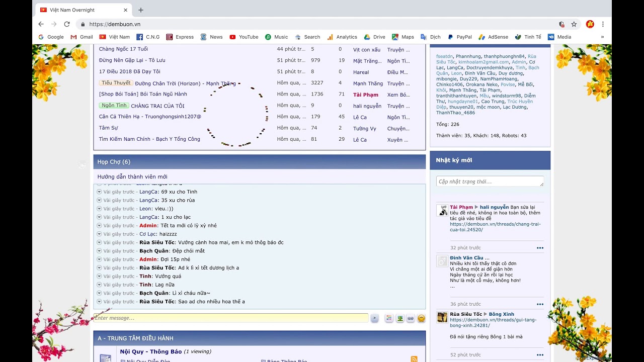This screenshot has height=362, width=644.
Task: Open Đinh Văn Cầu's avatar in the status feed
Action: click(442, 261)
